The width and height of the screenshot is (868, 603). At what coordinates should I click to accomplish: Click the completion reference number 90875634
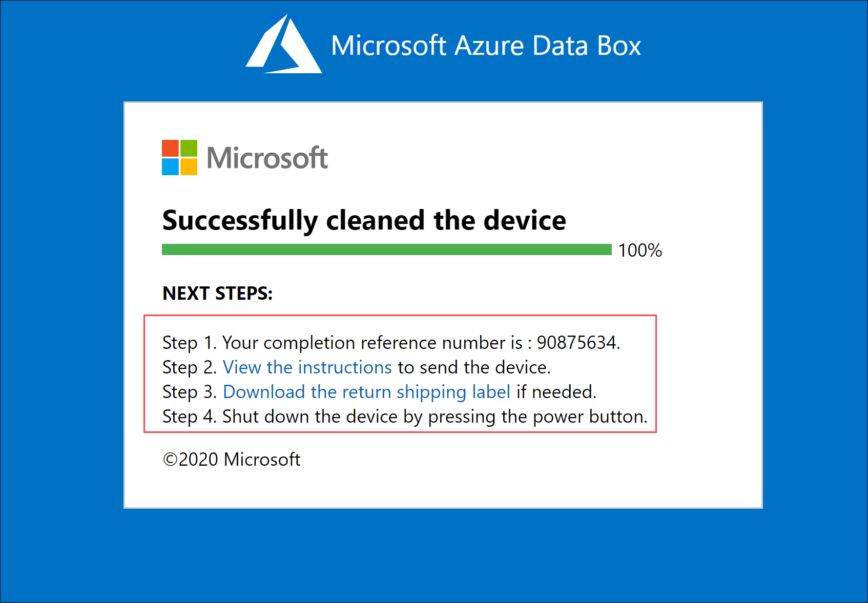(x=576, y=343)
